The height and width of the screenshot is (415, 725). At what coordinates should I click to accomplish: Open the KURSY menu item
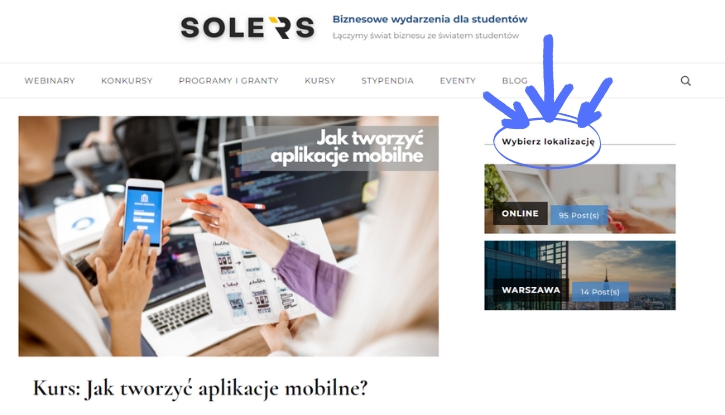[320, 81]
